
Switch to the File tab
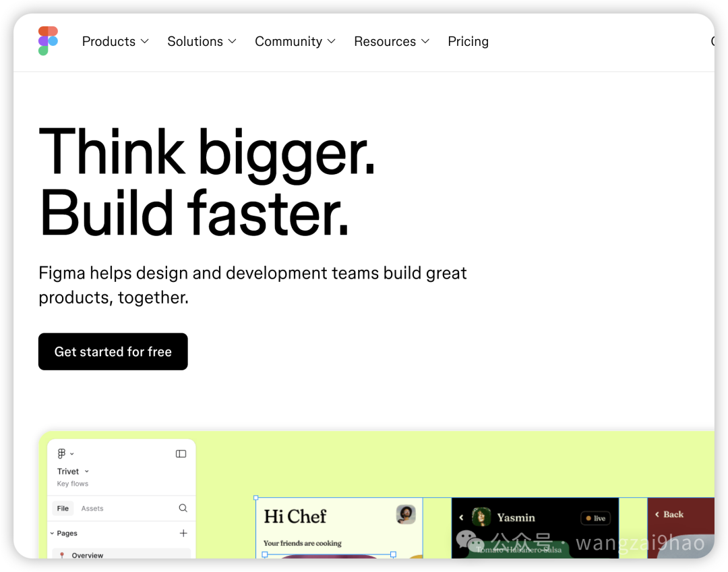(x=63, y=509)
